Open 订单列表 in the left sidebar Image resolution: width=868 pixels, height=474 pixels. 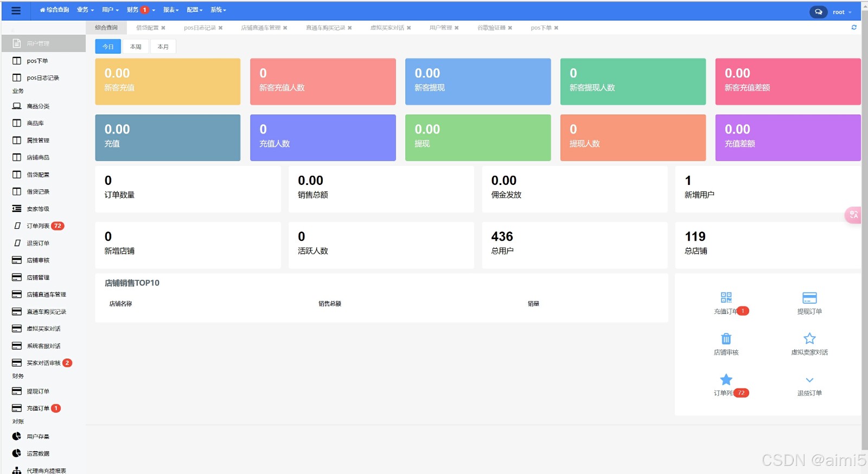[x=38, y=226]
